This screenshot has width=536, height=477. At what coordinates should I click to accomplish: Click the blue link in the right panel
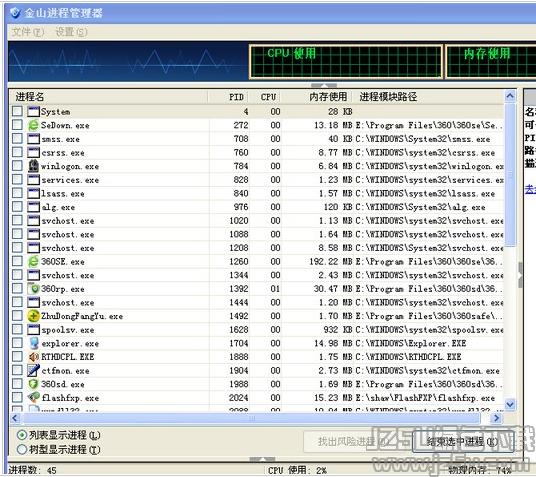pyautogui.click(x=531, y=189)
